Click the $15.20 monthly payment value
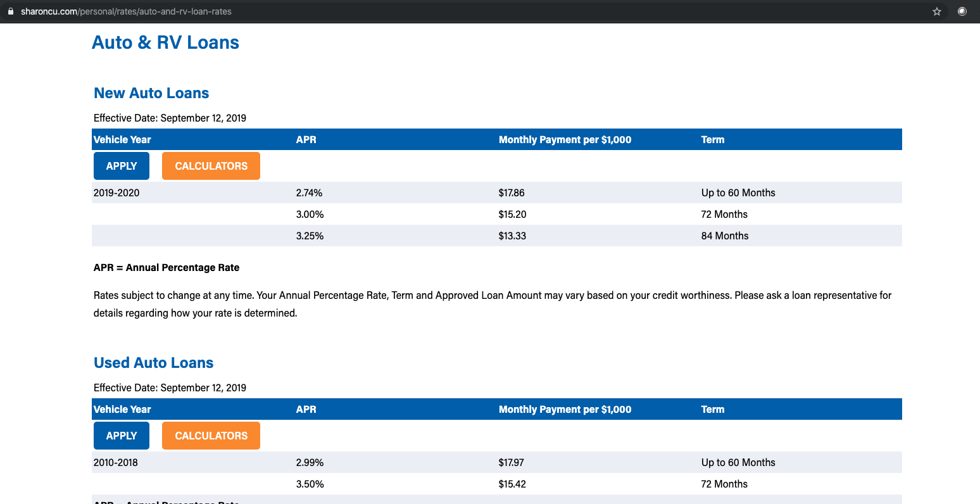This screenshot has width=980, height=504. pyautogui.click(x=513, y=214)
